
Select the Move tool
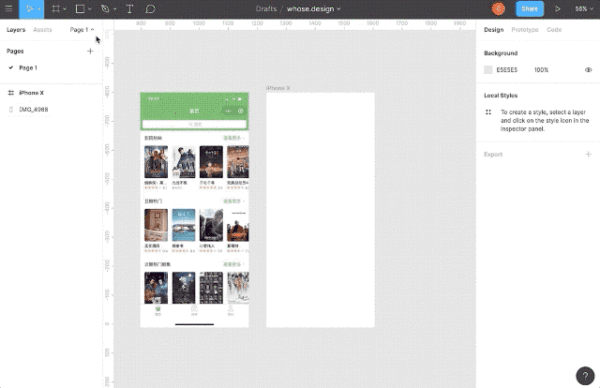point(29,9)
